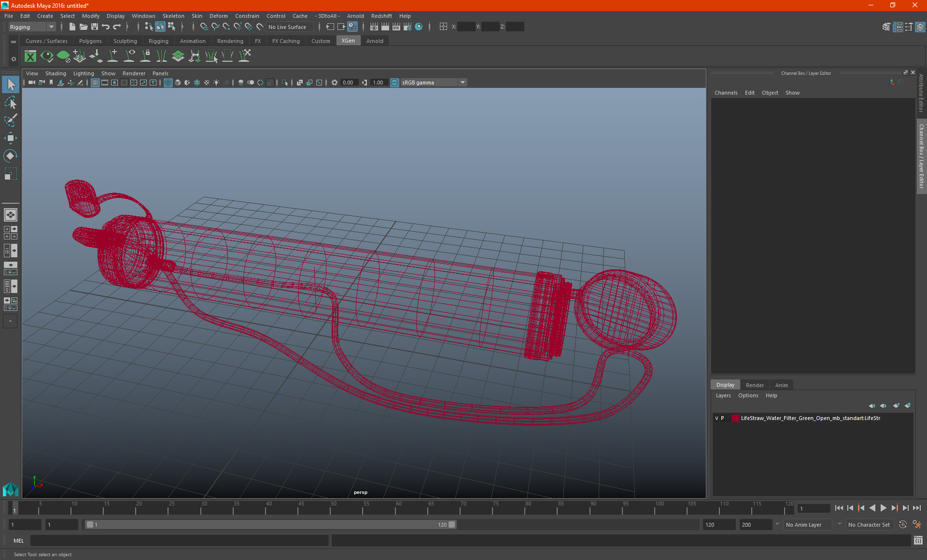Select the Move tool in toolbox

pos(10,138)
